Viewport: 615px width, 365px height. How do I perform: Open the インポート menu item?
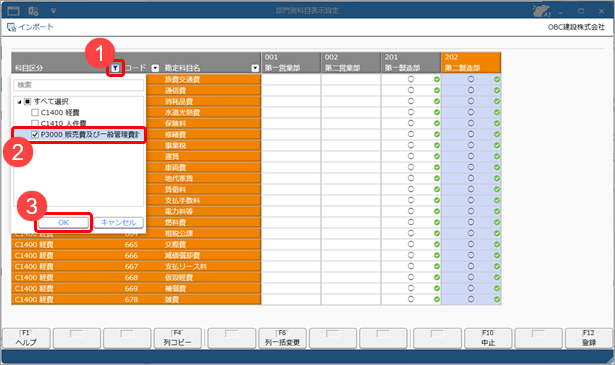(36, 27)
